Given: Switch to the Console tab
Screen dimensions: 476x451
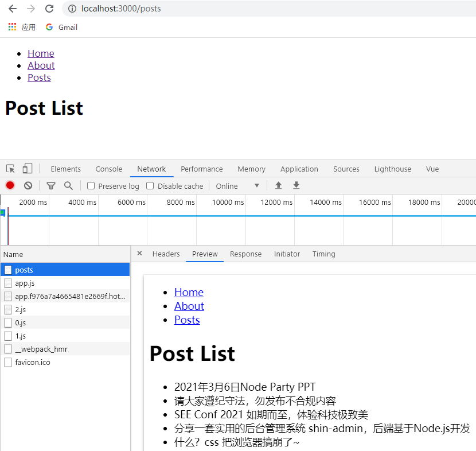Looking at the screenshot, I should pos(109,169).
